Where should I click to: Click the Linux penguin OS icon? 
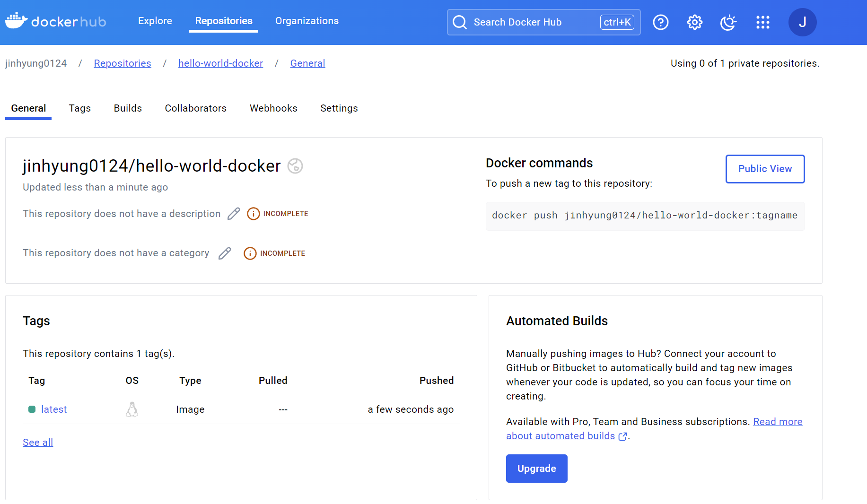pos(132,409)
